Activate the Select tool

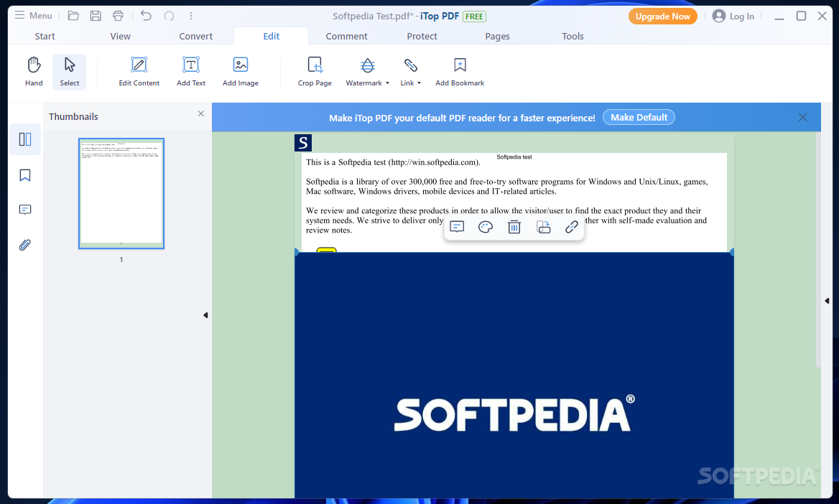(70, 71)
